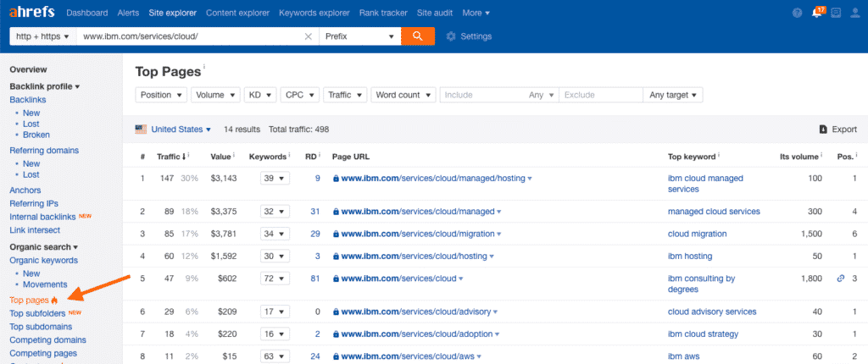
Task: Collapse the Organic search section
Action: (x=44, y=246)
